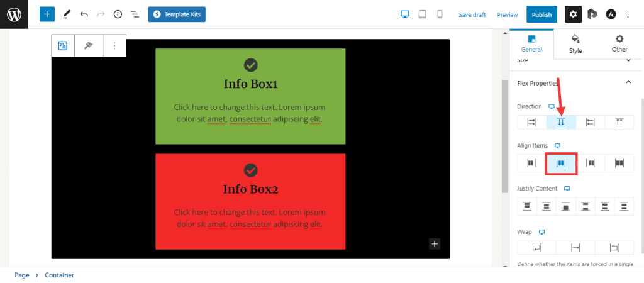The width and height of the screenshot is (644, 283).
Task: Click the Publish button
Action: (541, 14)
